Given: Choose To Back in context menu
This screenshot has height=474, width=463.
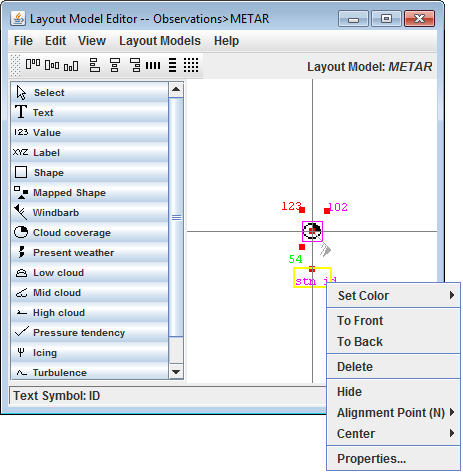Looking at the screenshot, I should point(394,341).
